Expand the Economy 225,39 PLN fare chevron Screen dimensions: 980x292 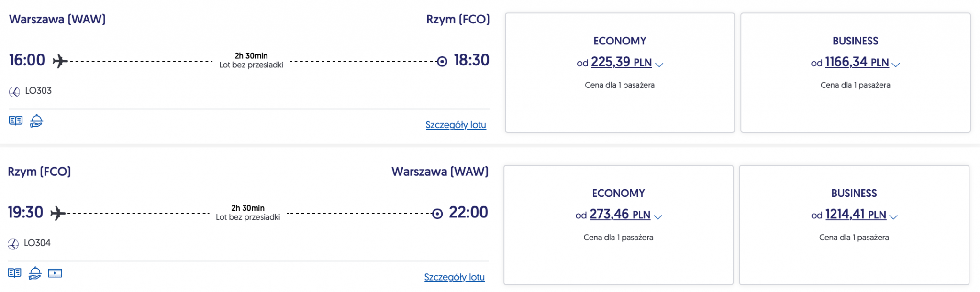tap(659, 65)
